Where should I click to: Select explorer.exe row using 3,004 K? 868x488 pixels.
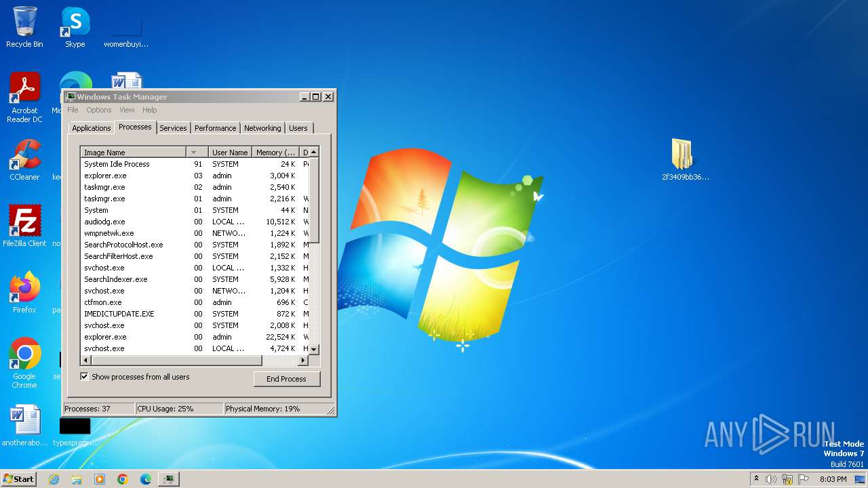195,176
